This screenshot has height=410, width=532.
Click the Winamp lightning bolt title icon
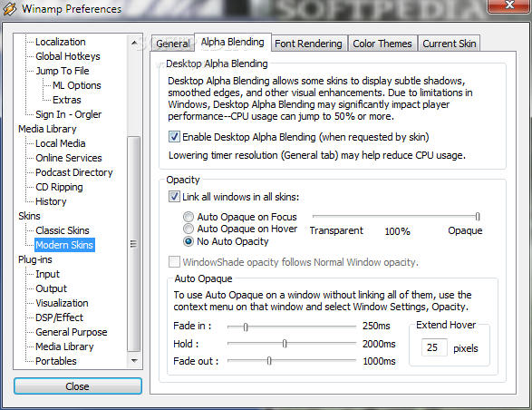coord(9,9)
